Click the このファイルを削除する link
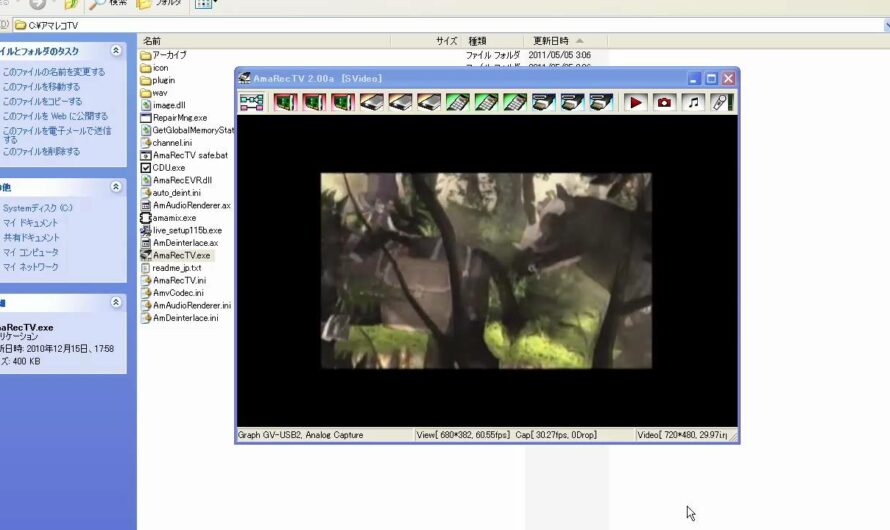The height and width of the screenshot is (530, 890). [41, 152]
